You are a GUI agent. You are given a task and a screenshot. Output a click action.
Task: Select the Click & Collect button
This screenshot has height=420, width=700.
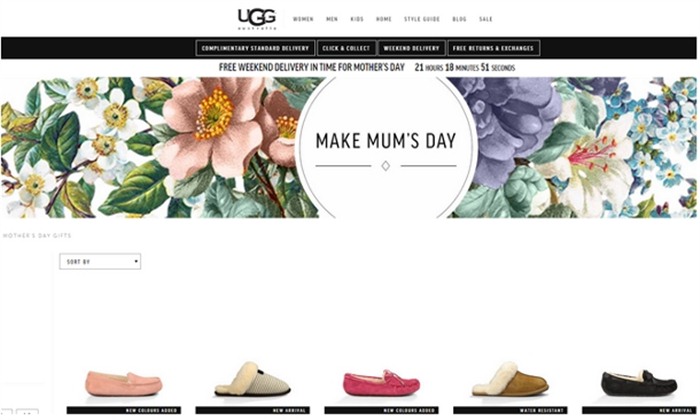tap(346, 48)
